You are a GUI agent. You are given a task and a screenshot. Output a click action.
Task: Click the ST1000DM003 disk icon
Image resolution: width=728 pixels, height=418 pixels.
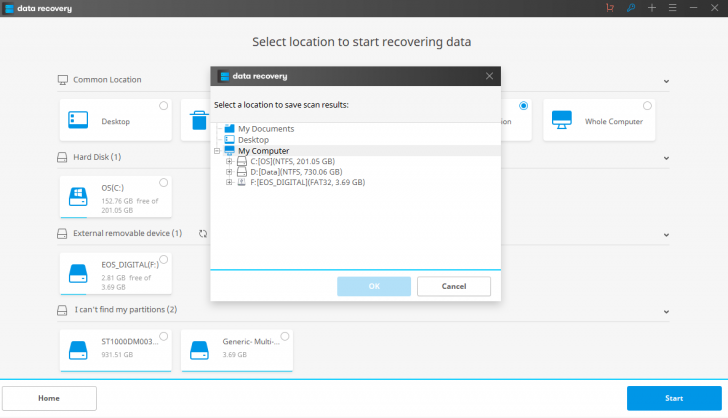[x=78, y=350]
